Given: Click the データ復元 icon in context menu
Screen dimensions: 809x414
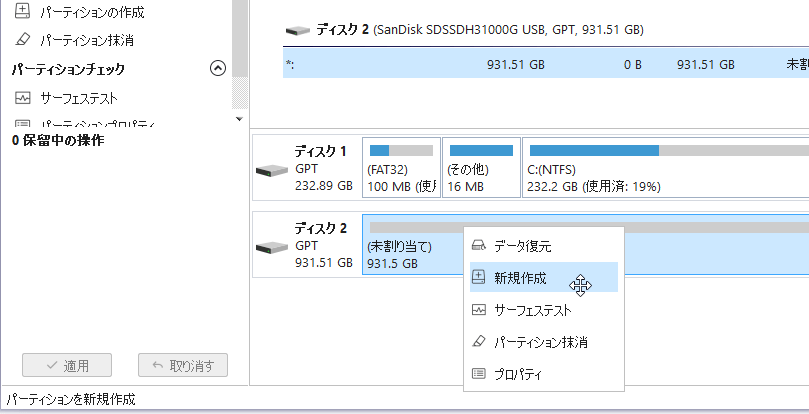Looking at the screenshot, I should (x=480, y=245).
